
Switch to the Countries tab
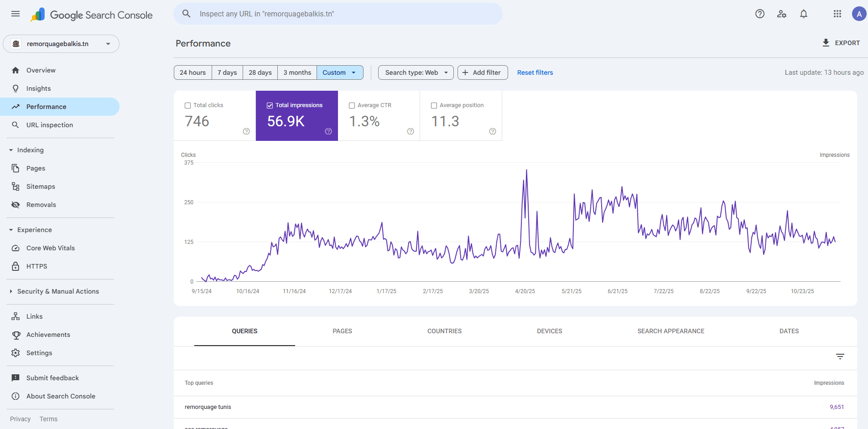click(444, 331)
